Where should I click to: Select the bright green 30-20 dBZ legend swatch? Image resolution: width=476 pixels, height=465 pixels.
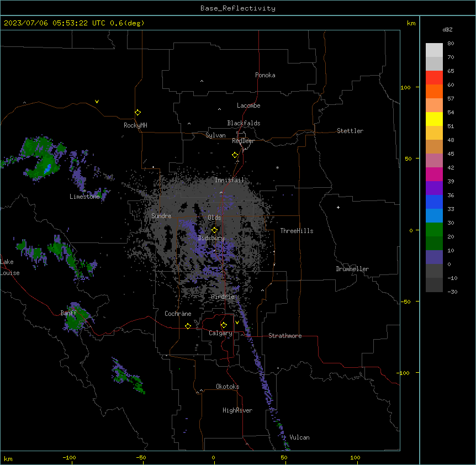click(x=434, y=230)
